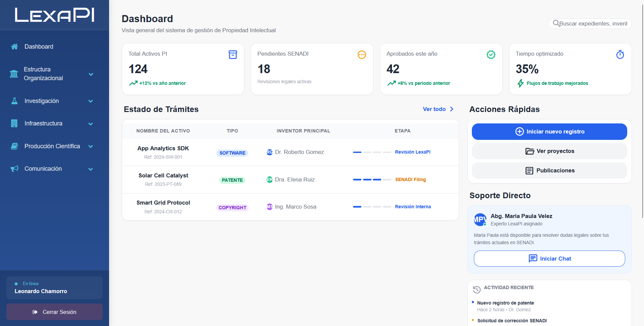644x326 pixels.
Task: Click the search magnifier icon
Action: [x=556, y=23]
